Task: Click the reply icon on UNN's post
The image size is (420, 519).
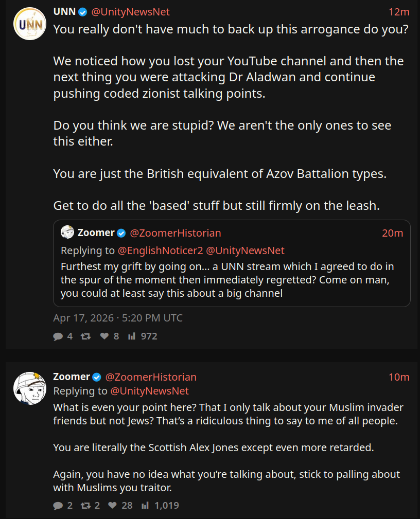Action: click(58, 336)
